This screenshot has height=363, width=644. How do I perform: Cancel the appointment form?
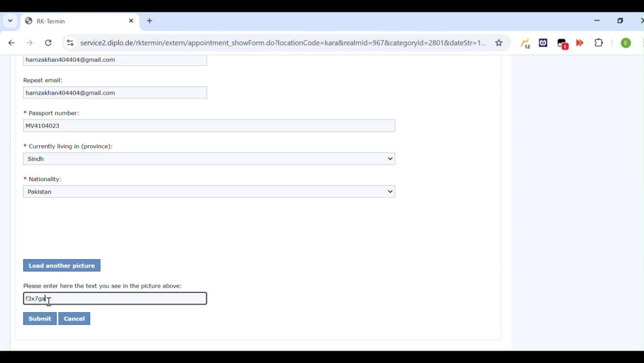coord(74,319)
